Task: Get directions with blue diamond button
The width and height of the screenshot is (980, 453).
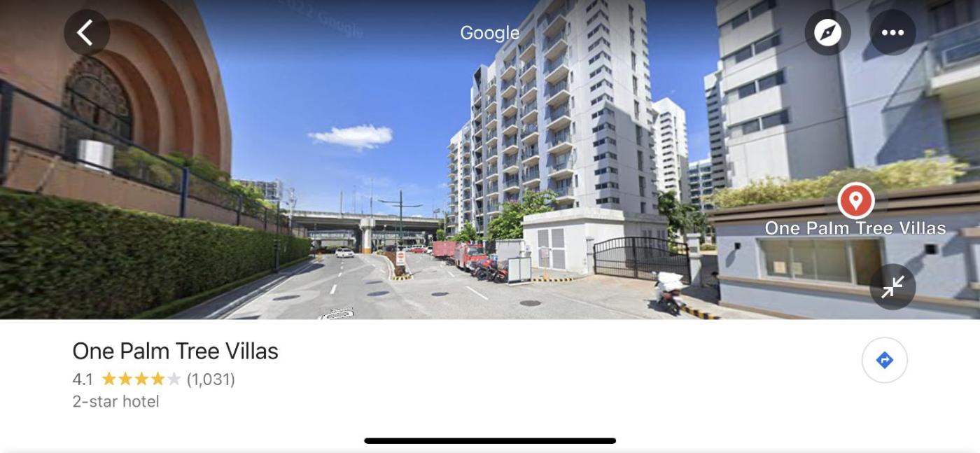Action: tap(884, 360)
